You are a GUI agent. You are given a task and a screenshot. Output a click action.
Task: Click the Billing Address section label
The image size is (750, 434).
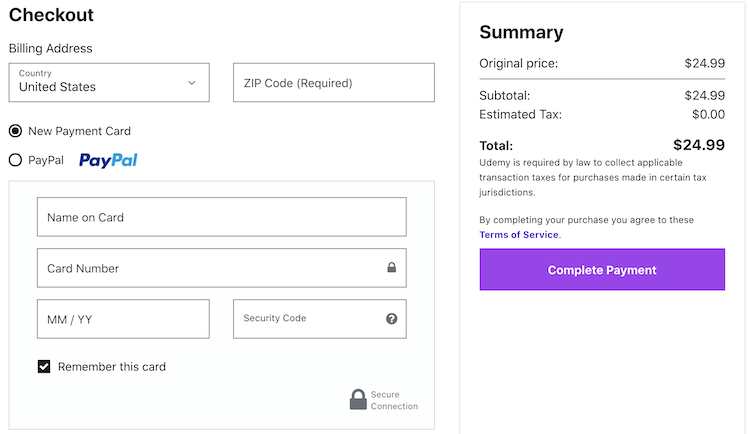[50, 48]
